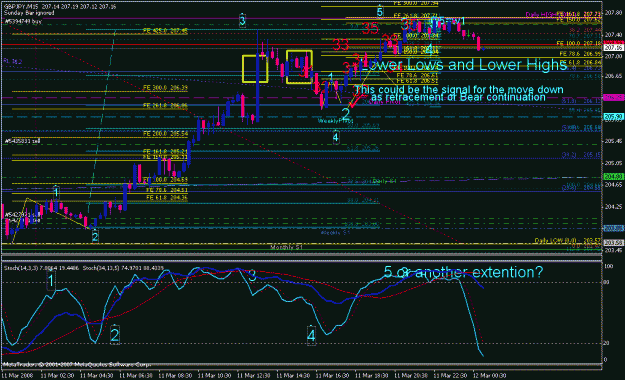
Task: Click the 'WeeklyPivot' level label
Action: (x=335, y=120)
